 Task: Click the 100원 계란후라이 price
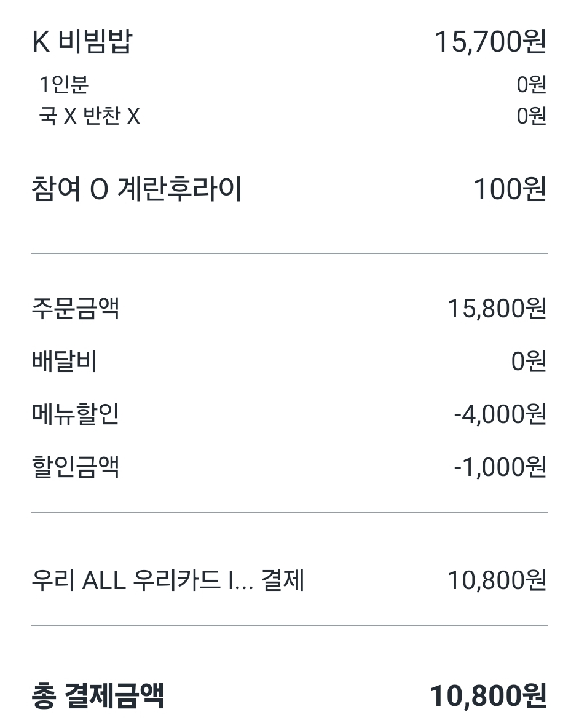510,189
